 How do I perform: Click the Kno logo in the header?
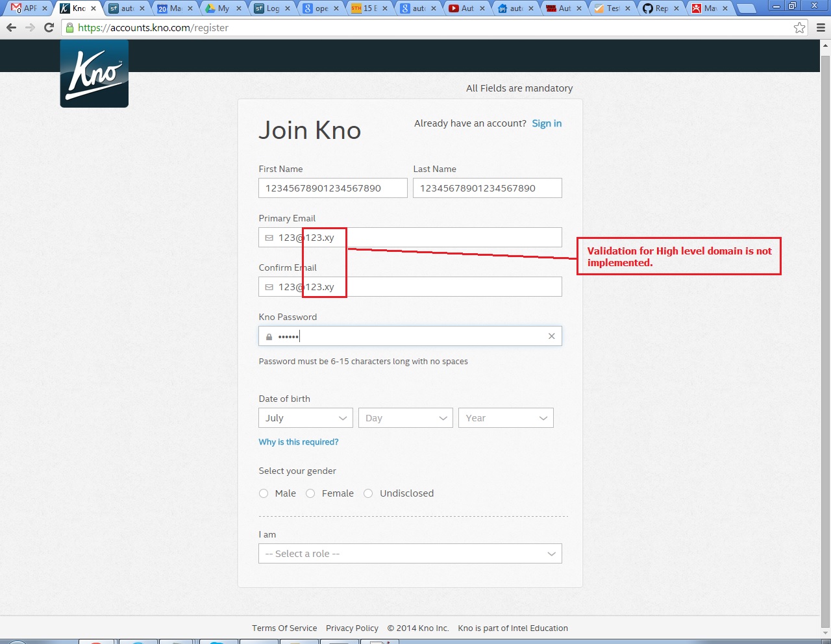click(x=94, y=73)
